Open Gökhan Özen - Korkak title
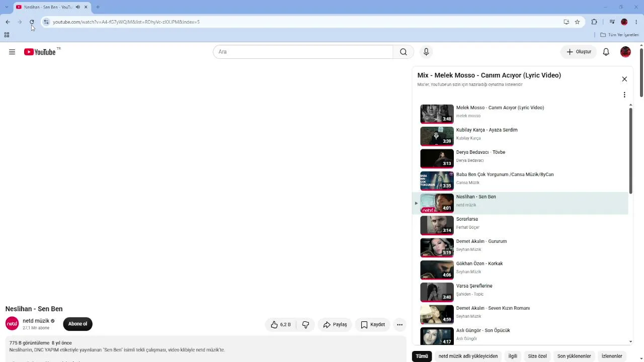The height and width of the screenshot is (362, 644). point(479,263)
